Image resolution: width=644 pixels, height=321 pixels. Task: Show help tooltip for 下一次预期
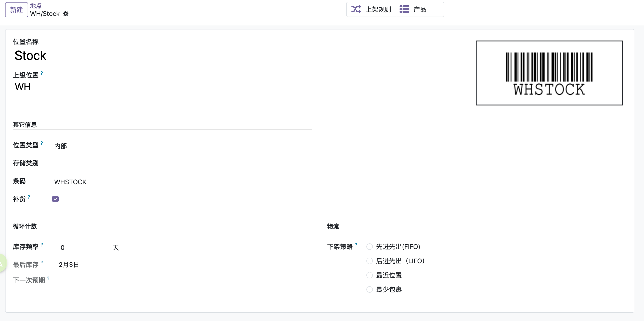coord(48,278)
